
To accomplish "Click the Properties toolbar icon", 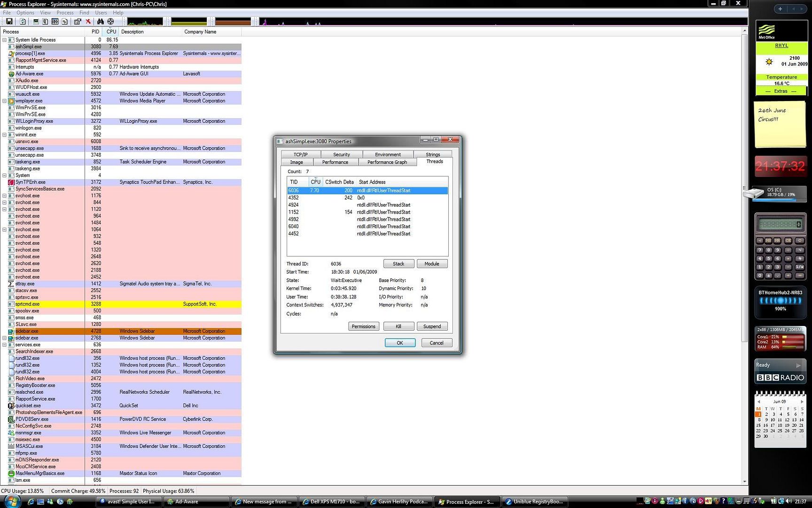I will click(x=78, y=22).
